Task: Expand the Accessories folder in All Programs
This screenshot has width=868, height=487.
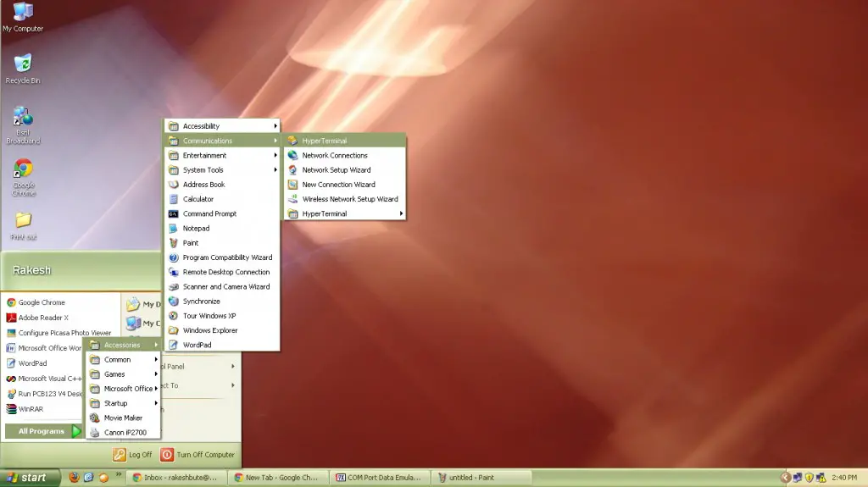Action: (124, 345)
